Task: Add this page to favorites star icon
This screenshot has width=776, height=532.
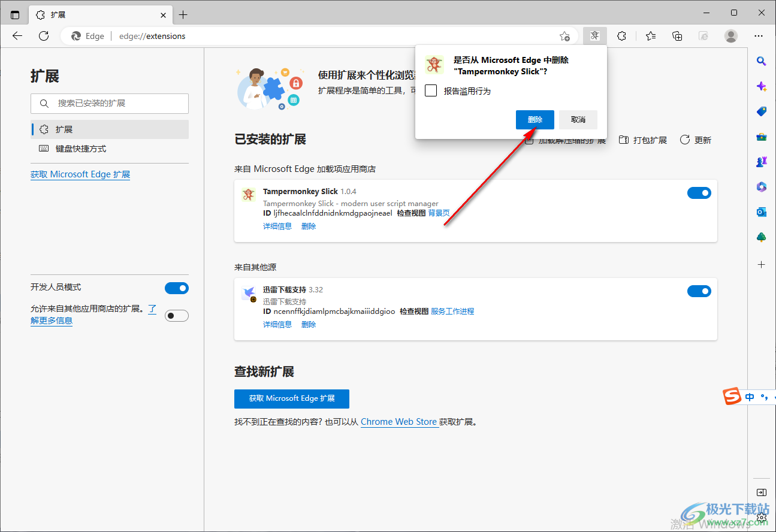Action: pyautogui.click(x=564, y=36)
